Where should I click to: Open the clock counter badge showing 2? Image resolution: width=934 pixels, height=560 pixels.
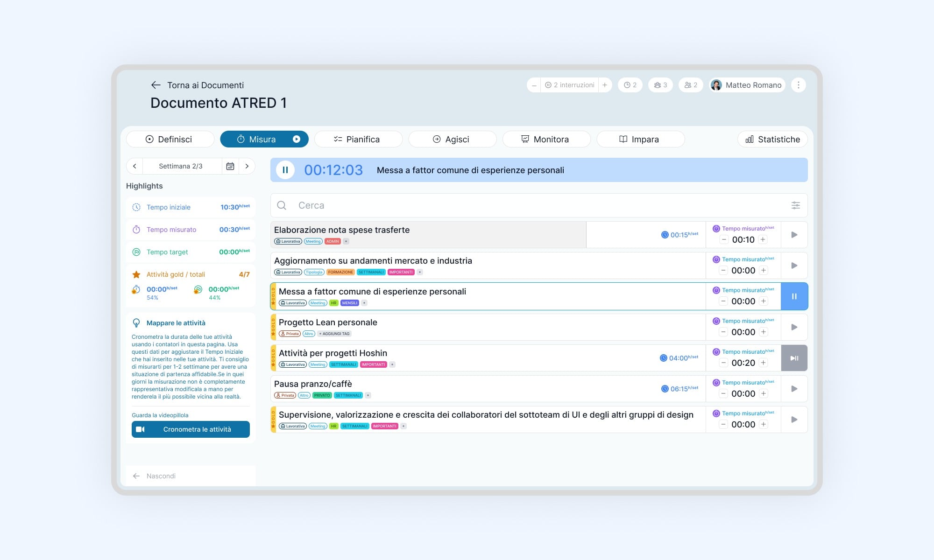coord(630,85)
